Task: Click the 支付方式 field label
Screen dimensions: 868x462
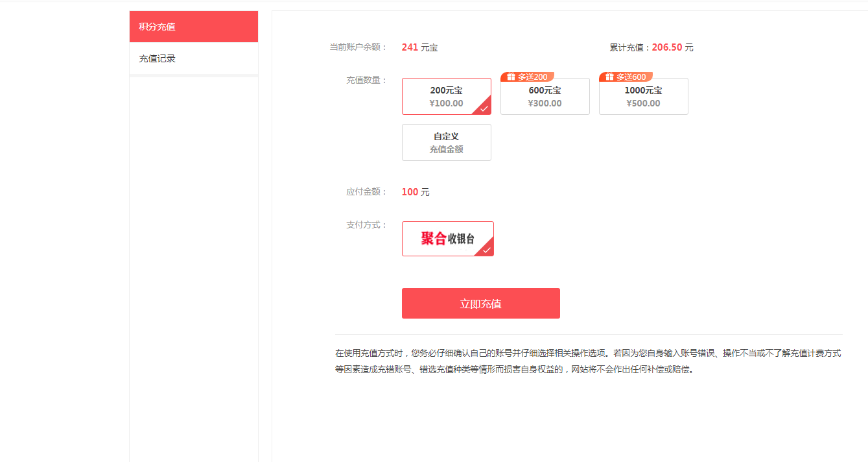Action: [x=366, y=225]
